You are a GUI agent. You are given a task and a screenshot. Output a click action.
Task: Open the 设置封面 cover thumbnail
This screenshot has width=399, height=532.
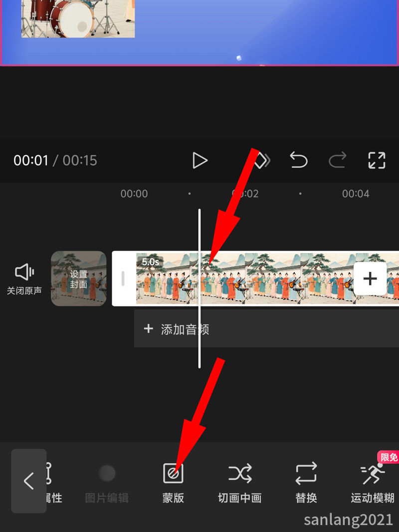79,278
